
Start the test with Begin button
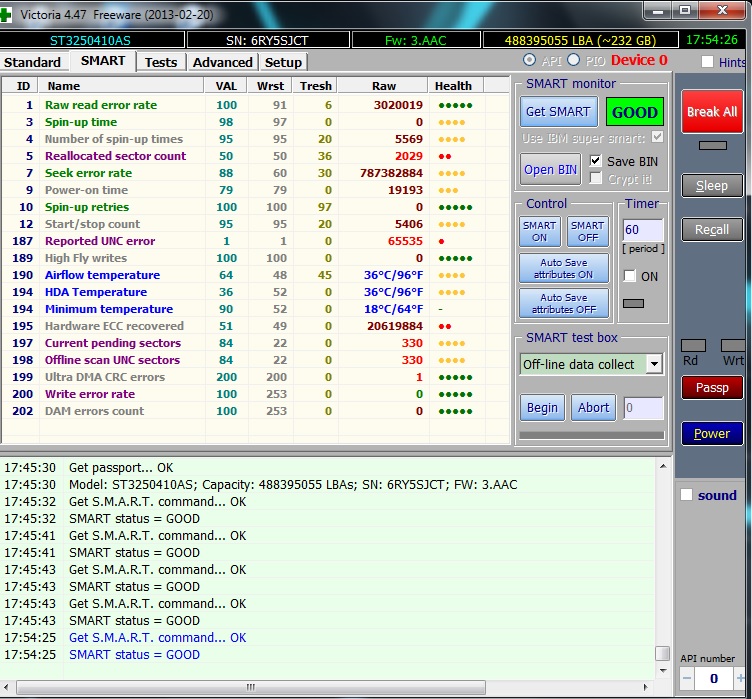point(542,408)
